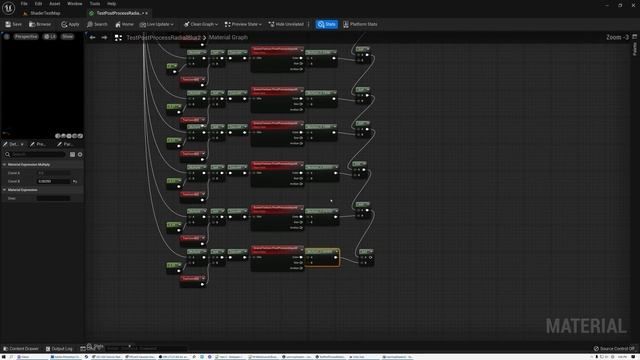This screenshot has height=360, width=640.
Task: Select the first preview mesh shape icon
Action: click(x=58, y=136)
